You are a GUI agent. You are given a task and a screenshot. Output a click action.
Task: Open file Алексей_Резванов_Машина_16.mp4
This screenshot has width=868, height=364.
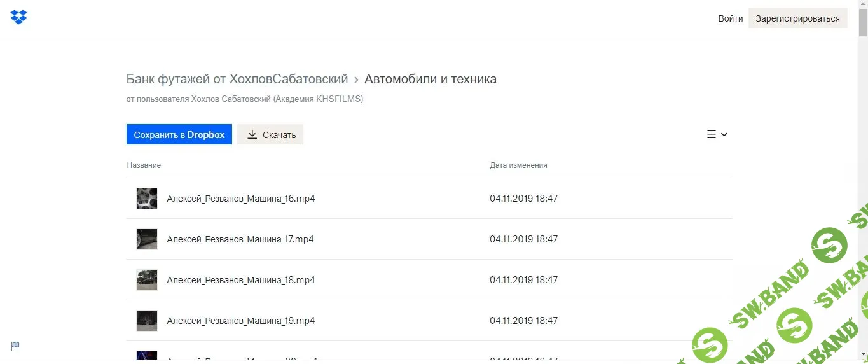pos(241,199)
